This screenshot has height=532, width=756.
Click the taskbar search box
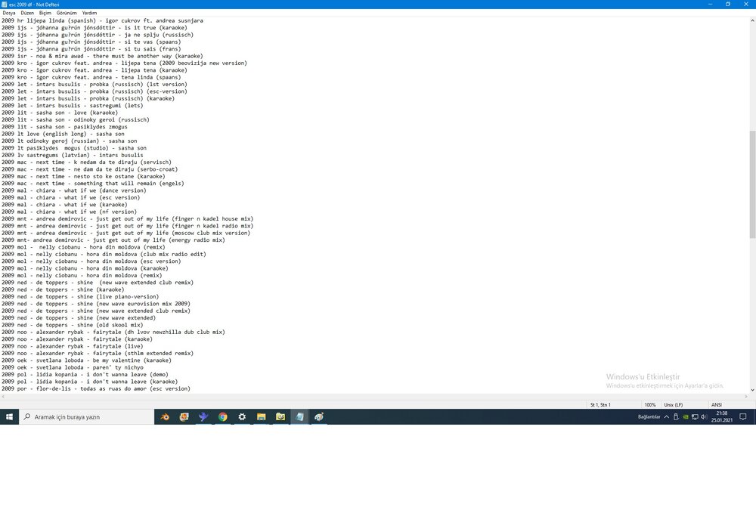[x=85, y=416]
